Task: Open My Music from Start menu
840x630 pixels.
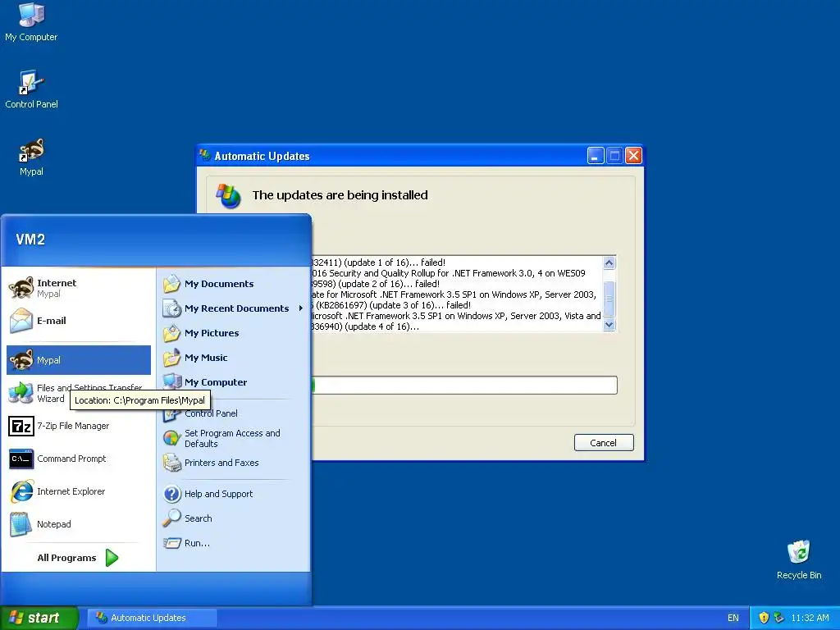Action: tap(233, 358)
